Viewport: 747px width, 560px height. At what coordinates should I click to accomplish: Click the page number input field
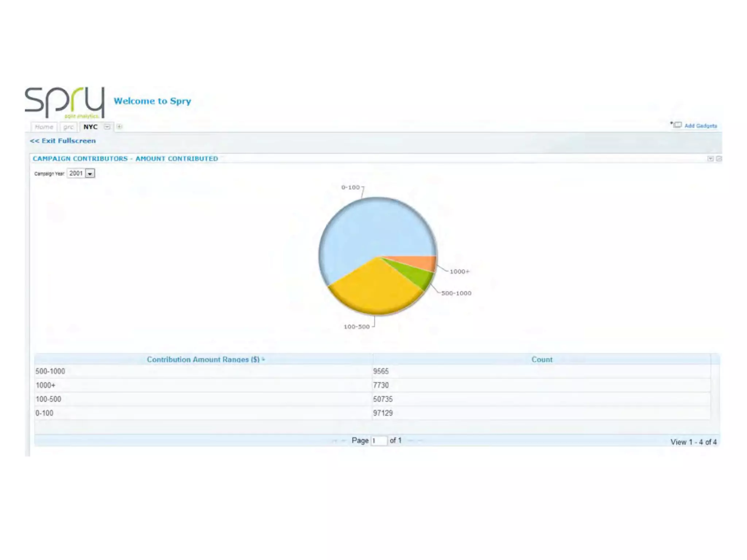379,441
